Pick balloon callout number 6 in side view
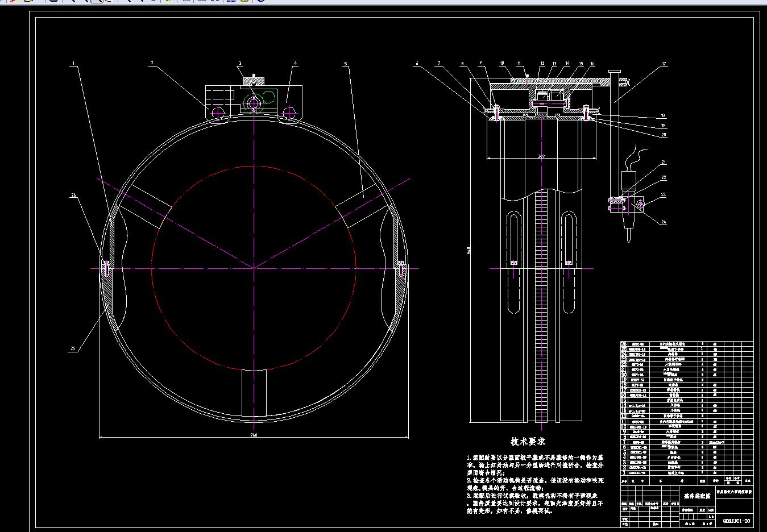Viewport: 767px width, 532px height. 417,63
